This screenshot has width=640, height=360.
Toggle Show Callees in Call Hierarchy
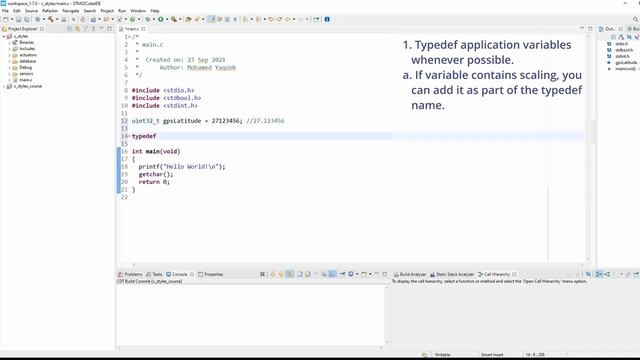tap(607, 274)
